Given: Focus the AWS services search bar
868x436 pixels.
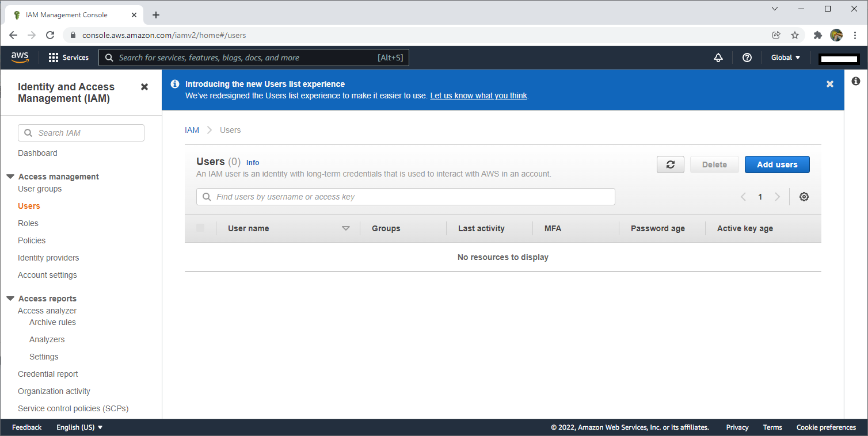Looking at the screenshot, I should [254, 58].
